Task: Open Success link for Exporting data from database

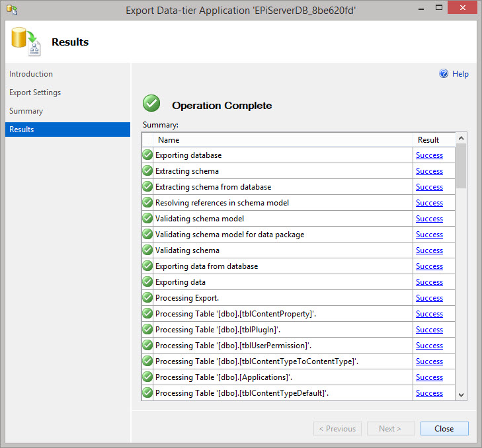Action: point(429,266)
